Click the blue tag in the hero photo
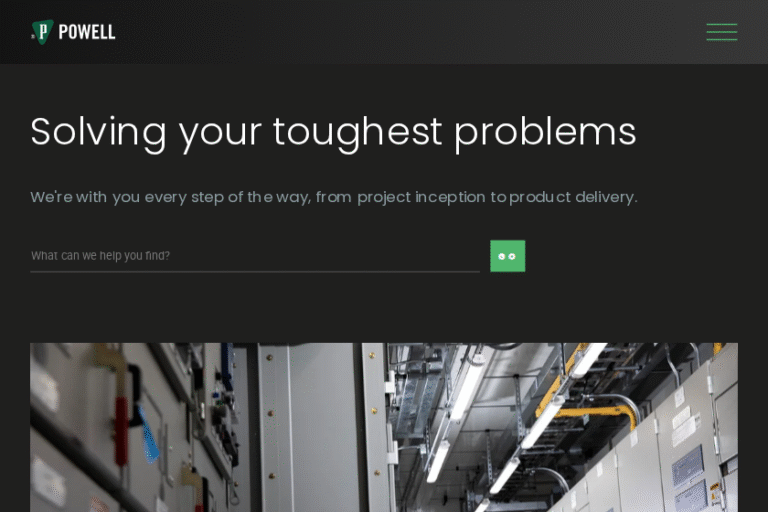 coord(149,436)
